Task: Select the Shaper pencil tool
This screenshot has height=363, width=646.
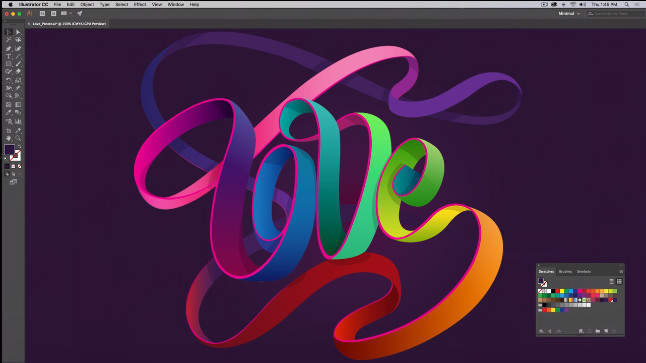Action: [8, 71]
